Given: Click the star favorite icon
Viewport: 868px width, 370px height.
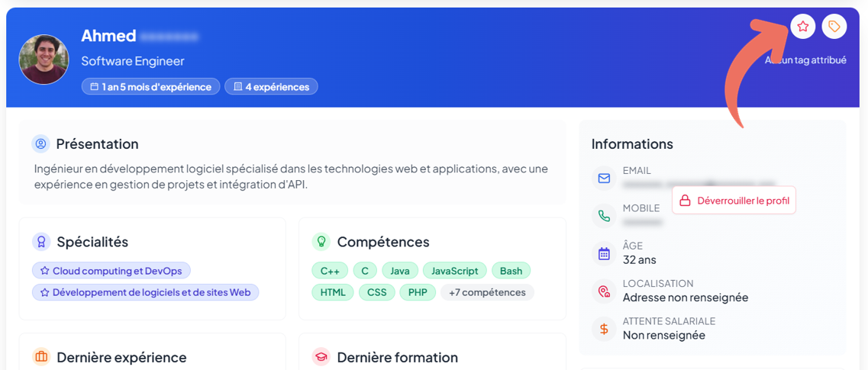Looking at the screenshot, I should coord(802,27).
